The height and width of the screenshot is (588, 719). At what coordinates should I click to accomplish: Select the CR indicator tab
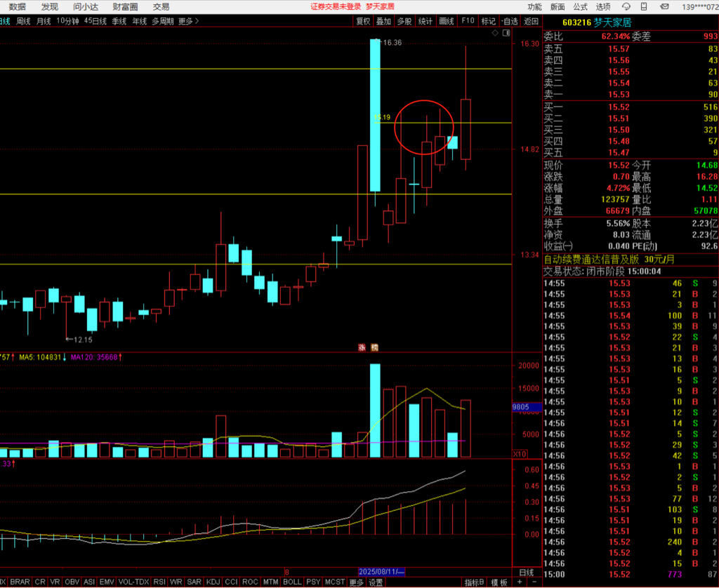[x=40, y=582]
